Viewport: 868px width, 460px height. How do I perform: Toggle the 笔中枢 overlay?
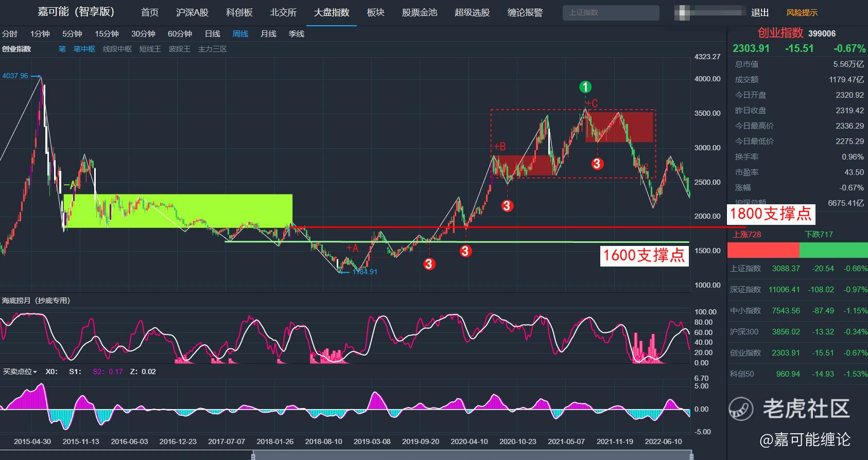84,49
